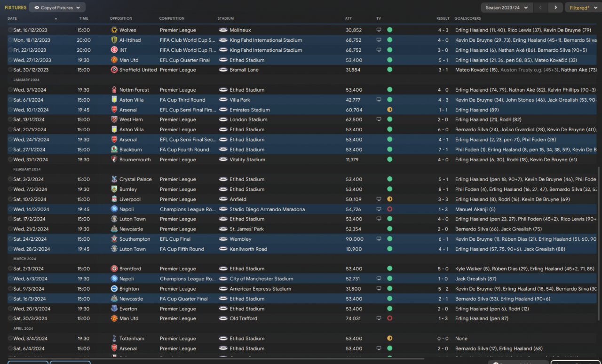Toggle the check mark for Sat, 16/12/2023
Image resolution: width=602 pixels, height=364 pixels.
pos(10,30)
